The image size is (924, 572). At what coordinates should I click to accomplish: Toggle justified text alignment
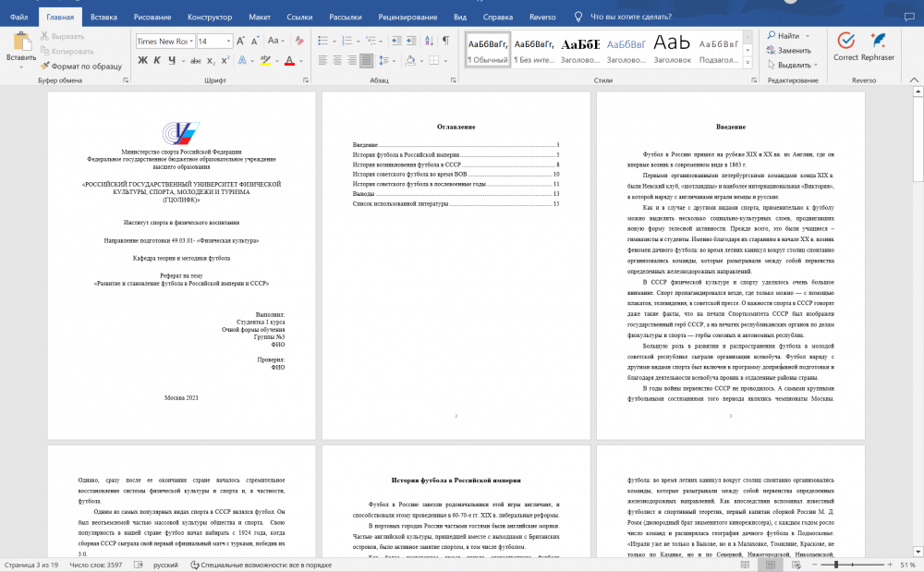[x=365, y=60]
